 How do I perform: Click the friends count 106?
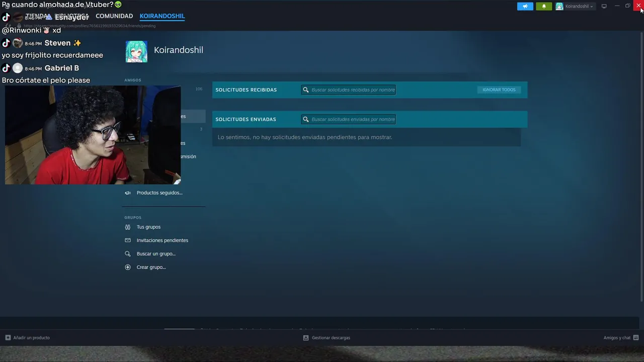tap(199, 89)
